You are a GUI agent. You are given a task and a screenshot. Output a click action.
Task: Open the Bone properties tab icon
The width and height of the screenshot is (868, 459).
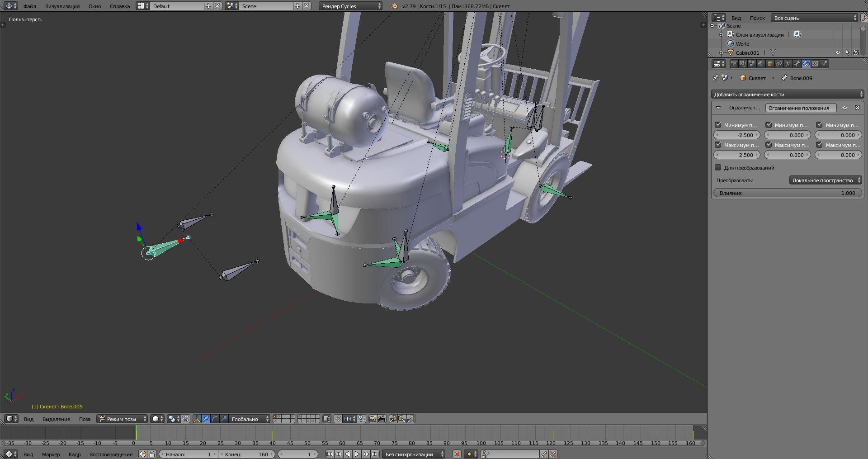pos(797,64)
